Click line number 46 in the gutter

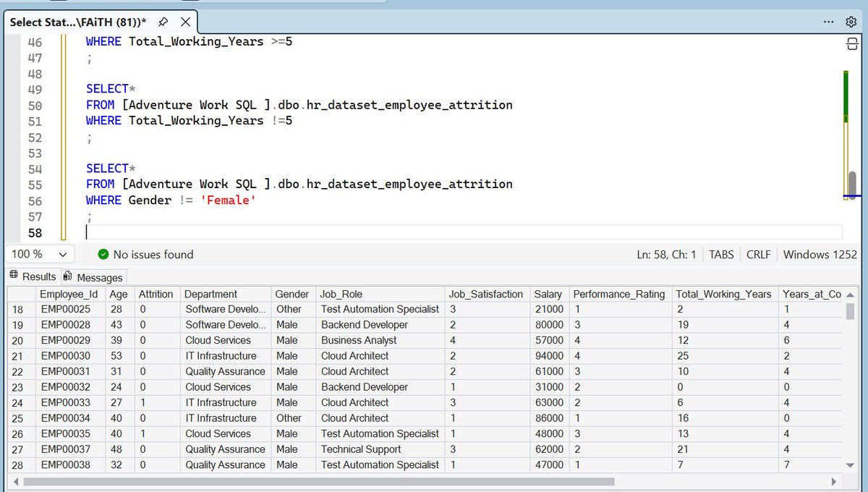point(35,42)
